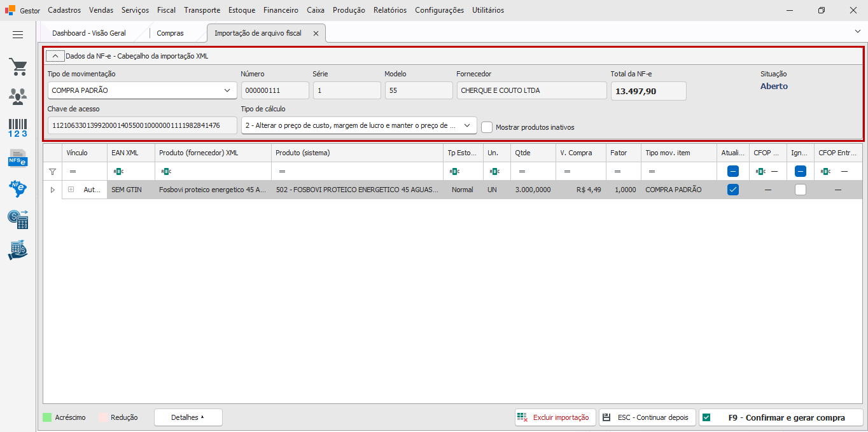Click ESC - Continuar depois button
868x432 pixels.
(x=647, y=417)
